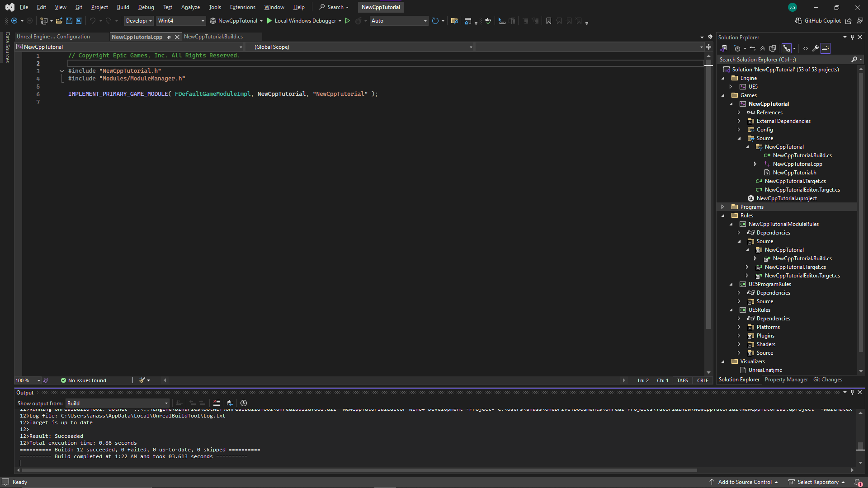Screen dimensions: 868x488
Task: Switch to Property Manager tab
Action: pyautogui.click(x=786, y=380)
